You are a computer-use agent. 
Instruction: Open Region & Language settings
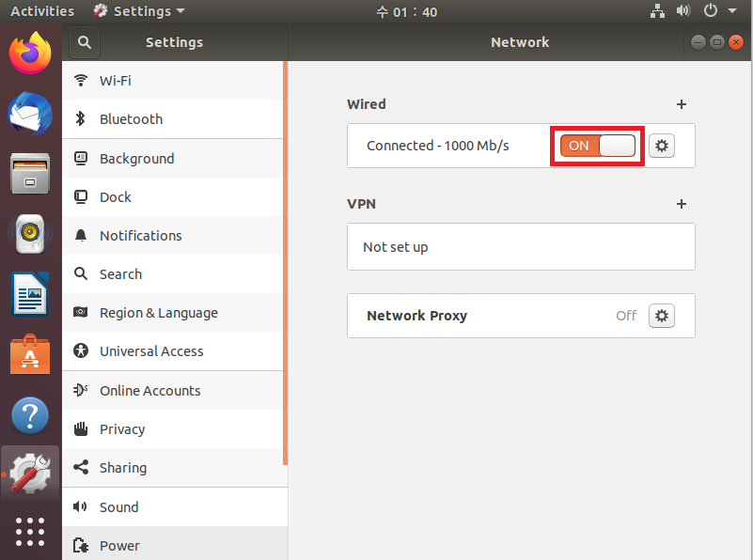coord(173,313)
